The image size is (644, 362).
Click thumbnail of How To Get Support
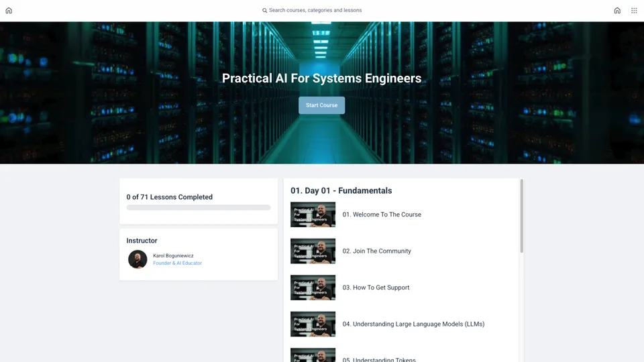coord(313,288)
